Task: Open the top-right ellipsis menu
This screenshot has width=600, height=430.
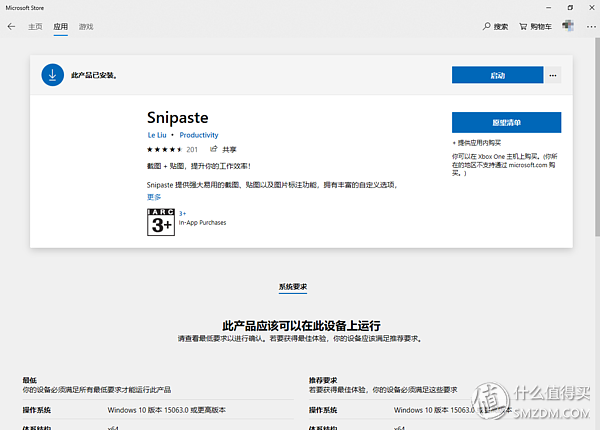Action: pyautogui.click(x=591, y=26)
